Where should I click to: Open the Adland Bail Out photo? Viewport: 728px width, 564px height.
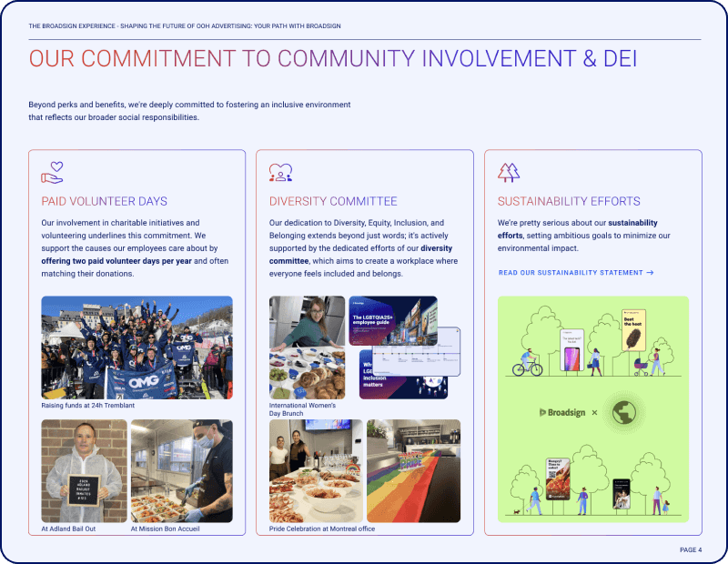(84, 470)
